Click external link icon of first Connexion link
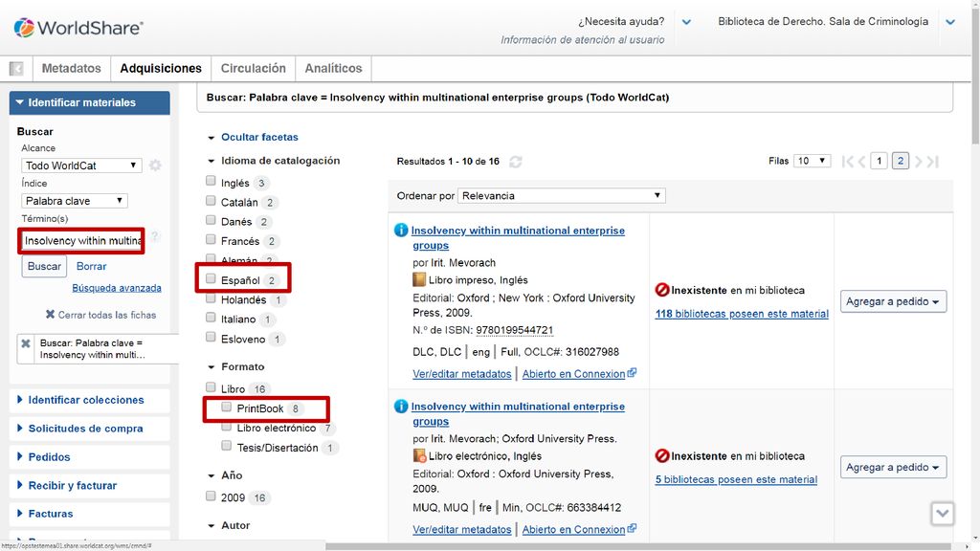The width and height of the screenshot is (980, 551). pos(632,372)
